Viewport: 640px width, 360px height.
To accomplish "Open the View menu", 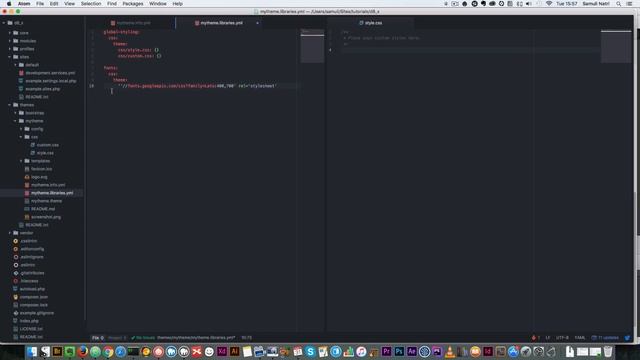I will tap(69, 4).
